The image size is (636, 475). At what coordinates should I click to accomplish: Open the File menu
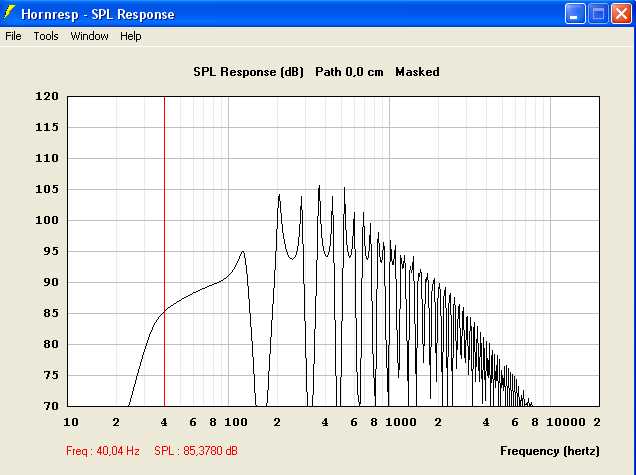click(x=13, y=36)
